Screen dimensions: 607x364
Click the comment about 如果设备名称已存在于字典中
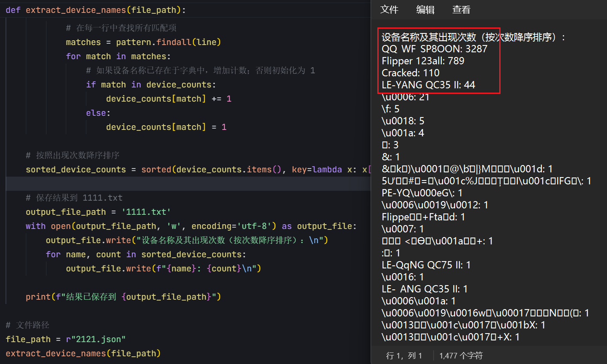click(200, 70)
